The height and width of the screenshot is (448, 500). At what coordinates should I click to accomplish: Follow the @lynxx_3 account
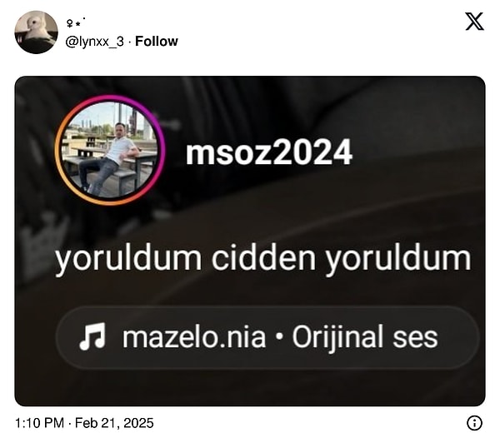point(157,42)
